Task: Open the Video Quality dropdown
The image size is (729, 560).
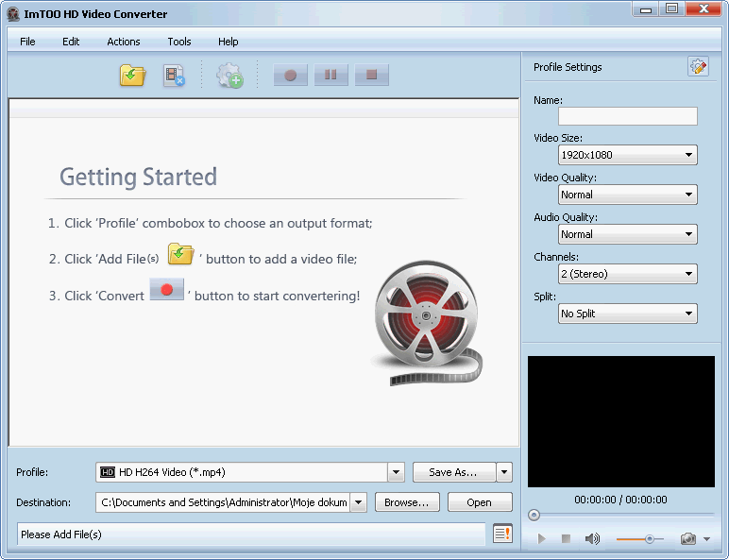Action: click(x=627, y=195)
